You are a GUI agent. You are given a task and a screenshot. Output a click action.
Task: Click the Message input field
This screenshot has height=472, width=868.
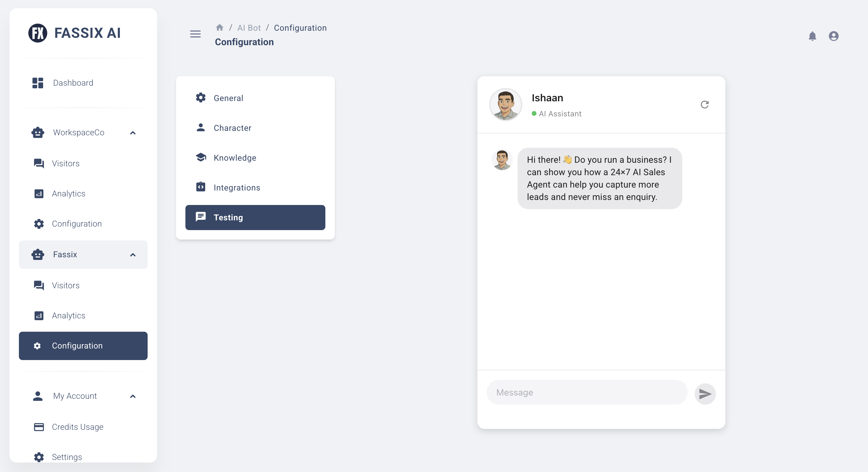click(587, 393)
